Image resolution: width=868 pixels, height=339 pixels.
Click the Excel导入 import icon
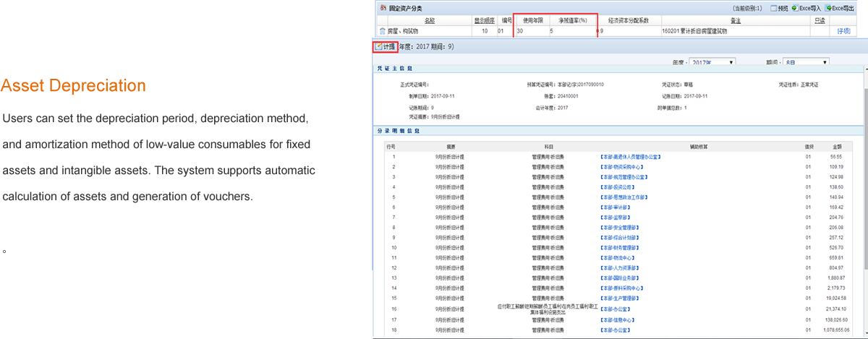794,8
